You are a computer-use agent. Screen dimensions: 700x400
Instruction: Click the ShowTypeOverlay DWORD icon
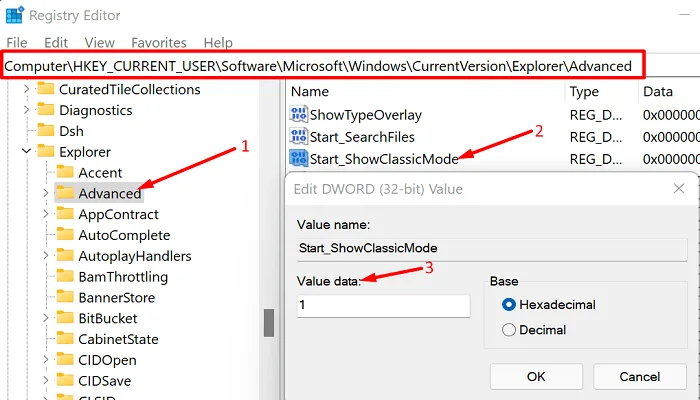[299, 115]
